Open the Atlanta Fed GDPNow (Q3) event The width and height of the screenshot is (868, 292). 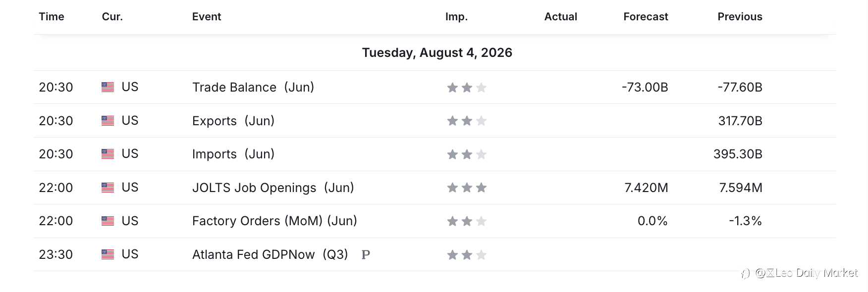pyautogui.click(x=270, y=254)
